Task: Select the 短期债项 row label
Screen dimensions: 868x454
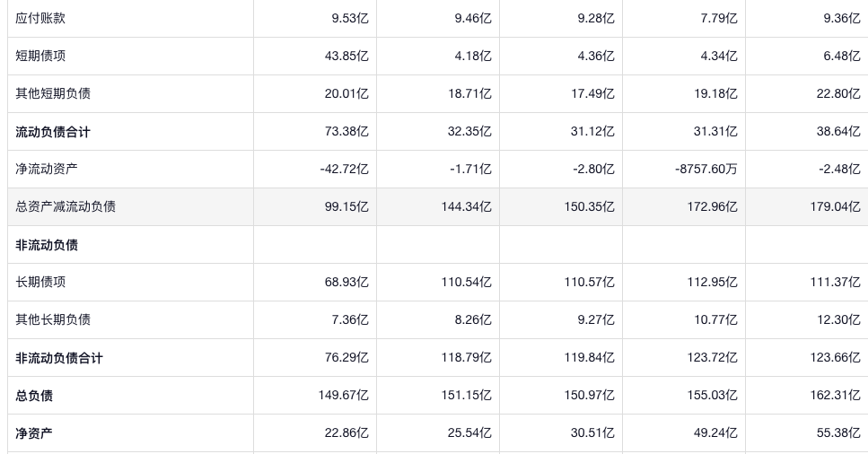Action: pos(40,56)
